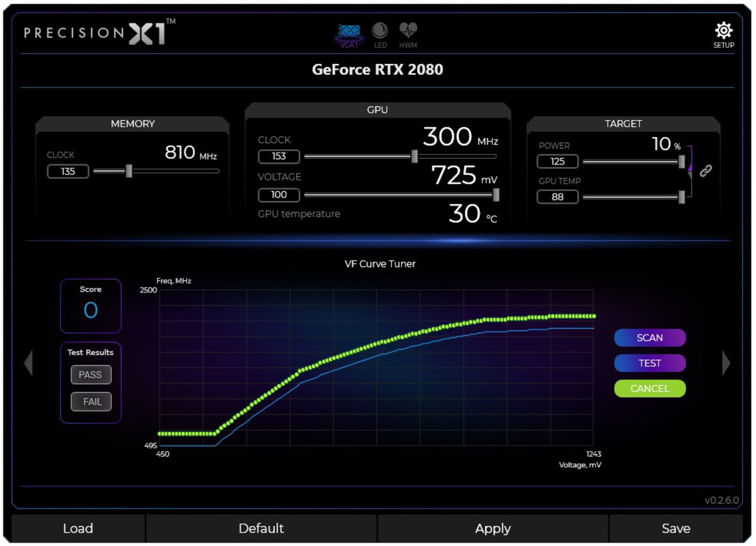Load a saved profile
The height and width of the screenshot is (546, 756).
[78, 529]
